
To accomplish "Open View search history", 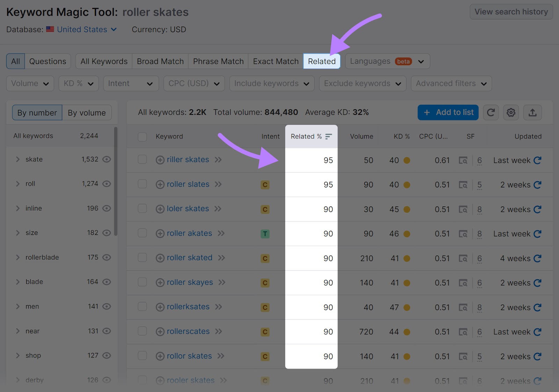I will point(511,12).
